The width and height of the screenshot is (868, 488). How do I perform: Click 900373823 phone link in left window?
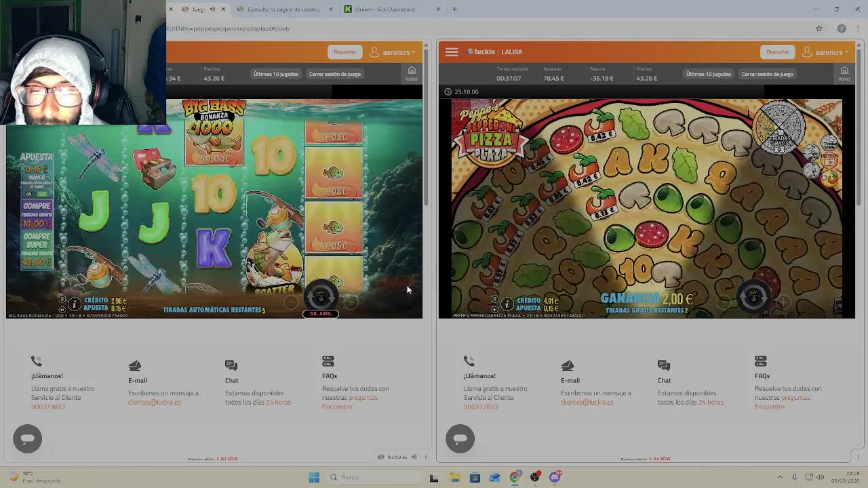pos(48,407)
